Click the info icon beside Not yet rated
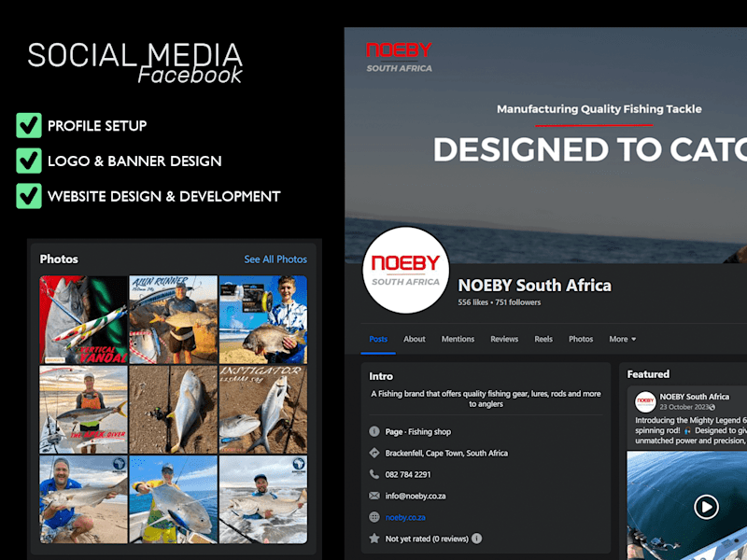Viewport: 747px width, 560px height. pos(476,539)
